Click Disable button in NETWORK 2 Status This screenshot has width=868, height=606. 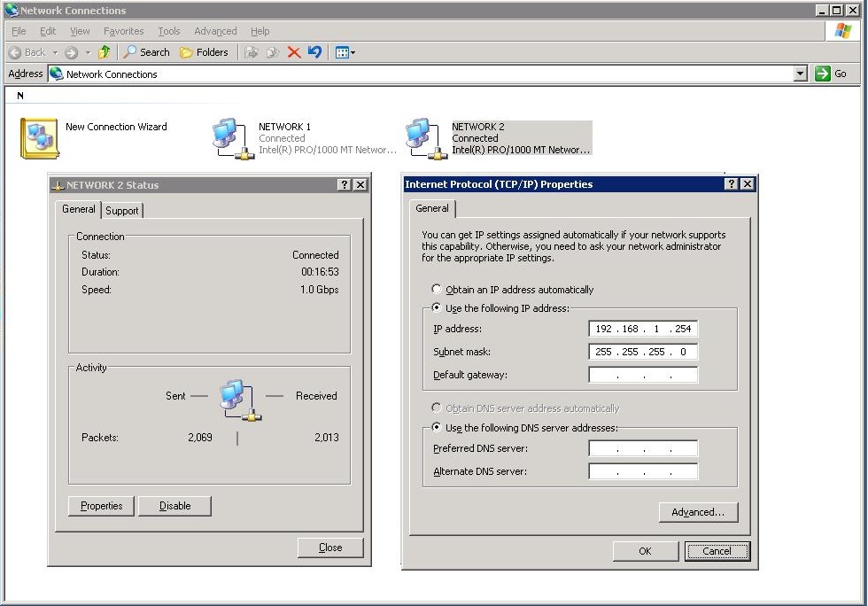[x=175, y=506]
